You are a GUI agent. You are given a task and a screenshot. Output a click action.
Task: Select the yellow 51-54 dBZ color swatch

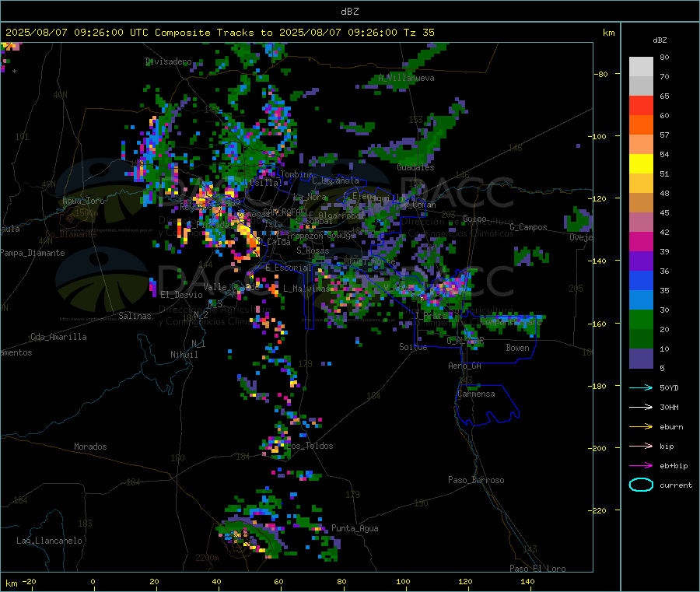(641, 164)
